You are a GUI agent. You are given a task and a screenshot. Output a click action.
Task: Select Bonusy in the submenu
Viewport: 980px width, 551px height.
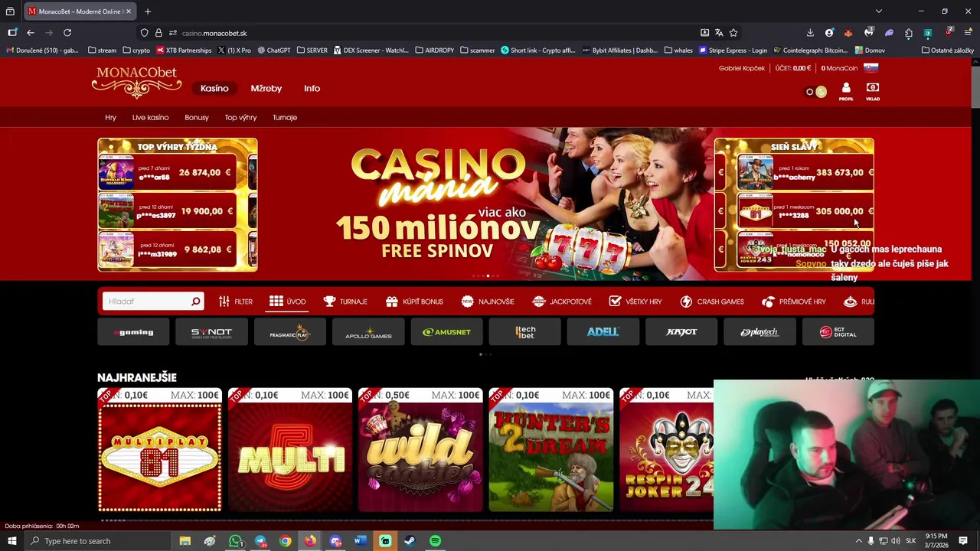pyautogui.click(x=197, y=117)
